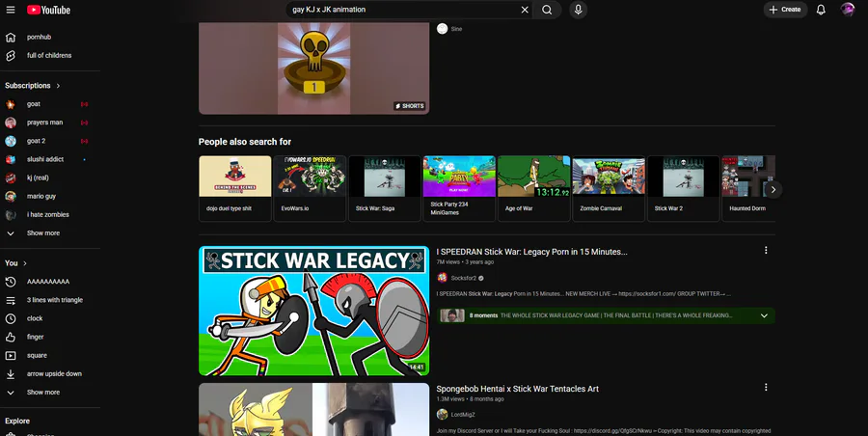
Task: Click the play box icon labeled square
Action: [11, 355]
